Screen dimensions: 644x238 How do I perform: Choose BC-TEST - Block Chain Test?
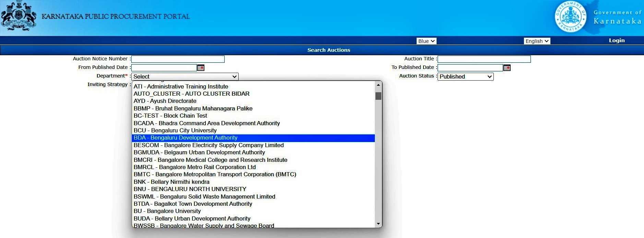click(x=253, y=116)
